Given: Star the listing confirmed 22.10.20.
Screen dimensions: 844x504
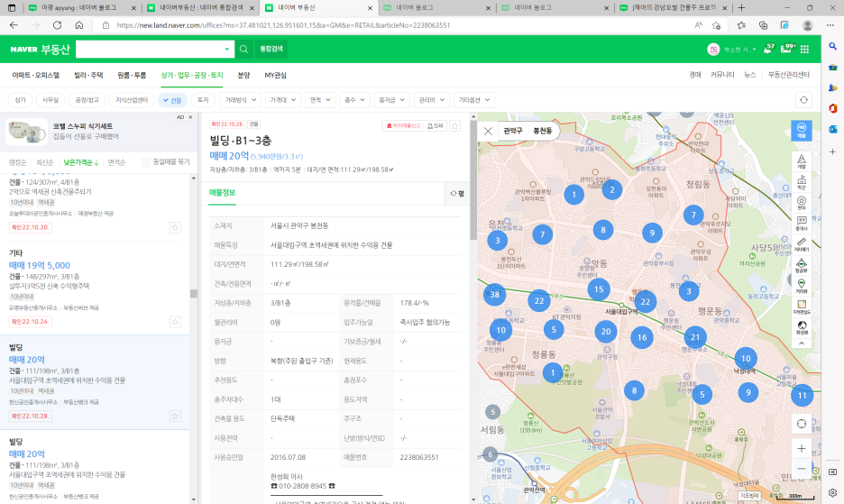Looking at the screenshot, I should (x=175, y=228).
